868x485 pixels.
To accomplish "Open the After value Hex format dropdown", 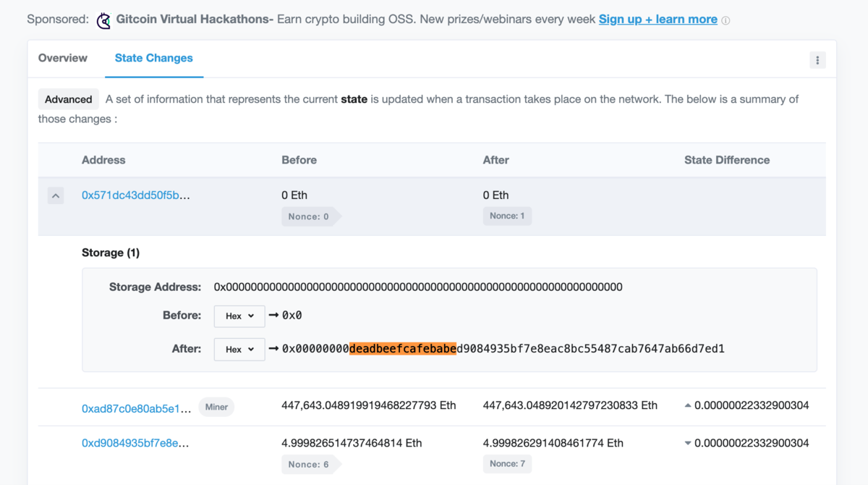I will click(239, 349).
